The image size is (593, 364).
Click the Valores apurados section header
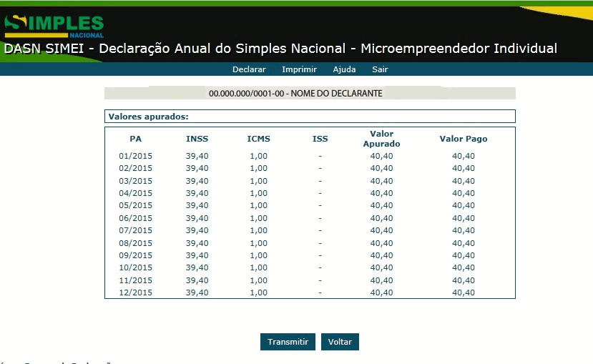(148, 116)
